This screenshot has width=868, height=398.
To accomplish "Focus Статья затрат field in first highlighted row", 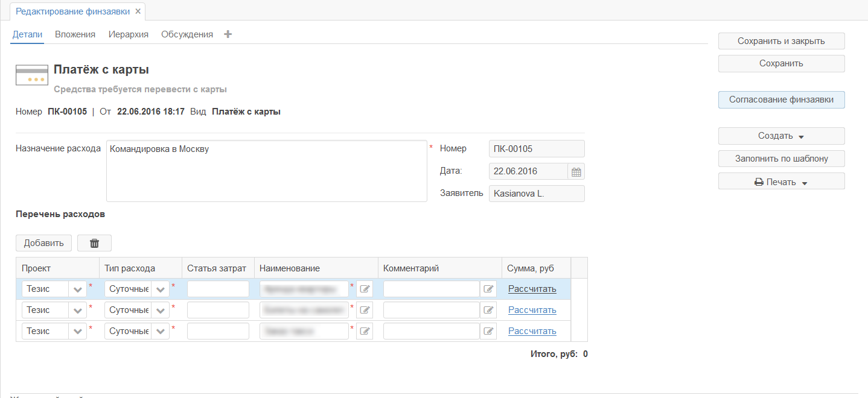I will click(x=218, y=289).
